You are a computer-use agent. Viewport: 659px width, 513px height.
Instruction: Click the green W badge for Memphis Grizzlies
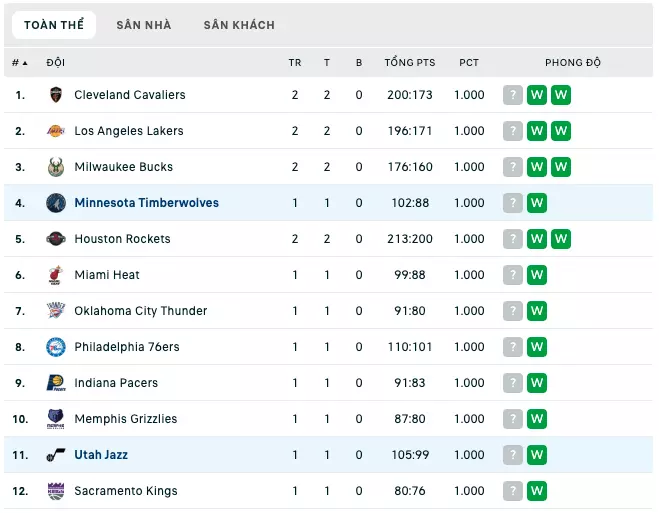537,419
